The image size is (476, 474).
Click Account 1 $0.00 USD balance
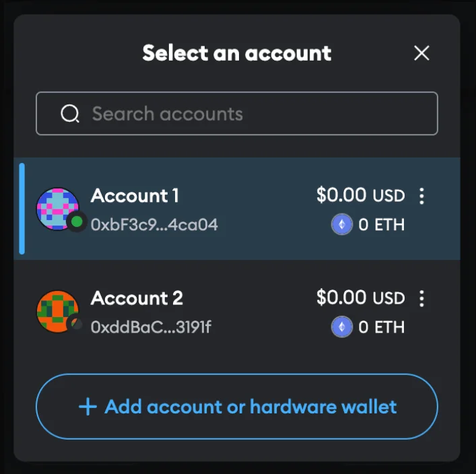[x=360, y=195]
